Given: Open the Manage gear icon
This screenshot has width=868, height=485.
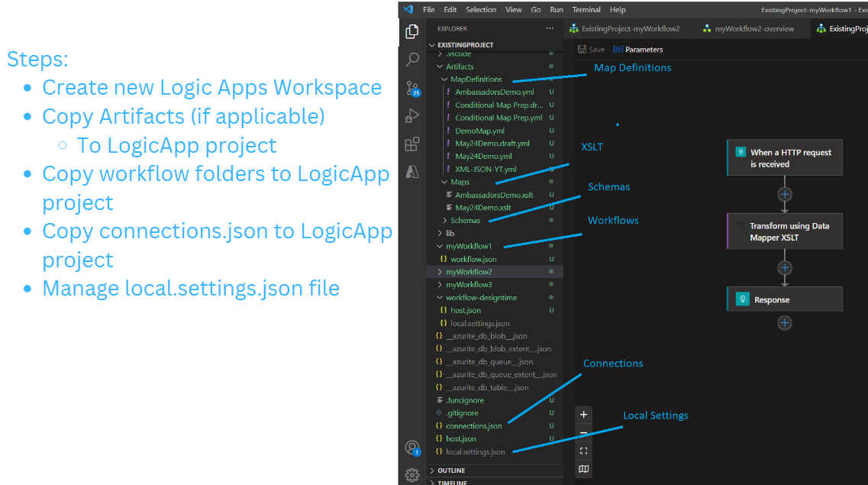Looking at the screenshot, I should (411, 474).
